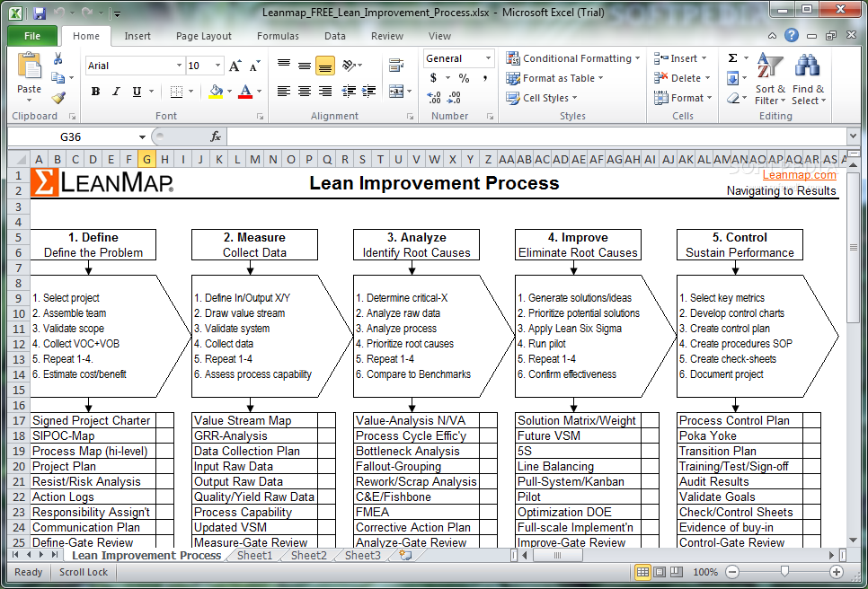Switch to the Data ribbon tab
The height and width of the screenshot is (589, 868).
coord(335,36)
